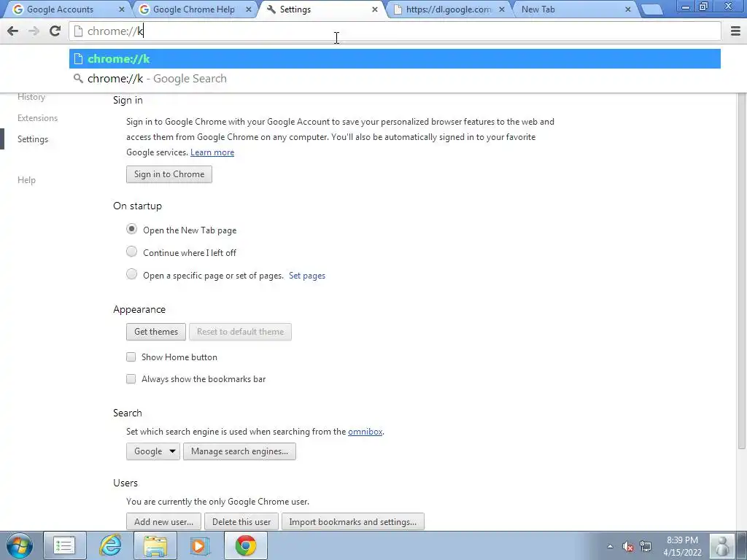Click the network tray icon
747x560 pixels.
tap(646, 547)
